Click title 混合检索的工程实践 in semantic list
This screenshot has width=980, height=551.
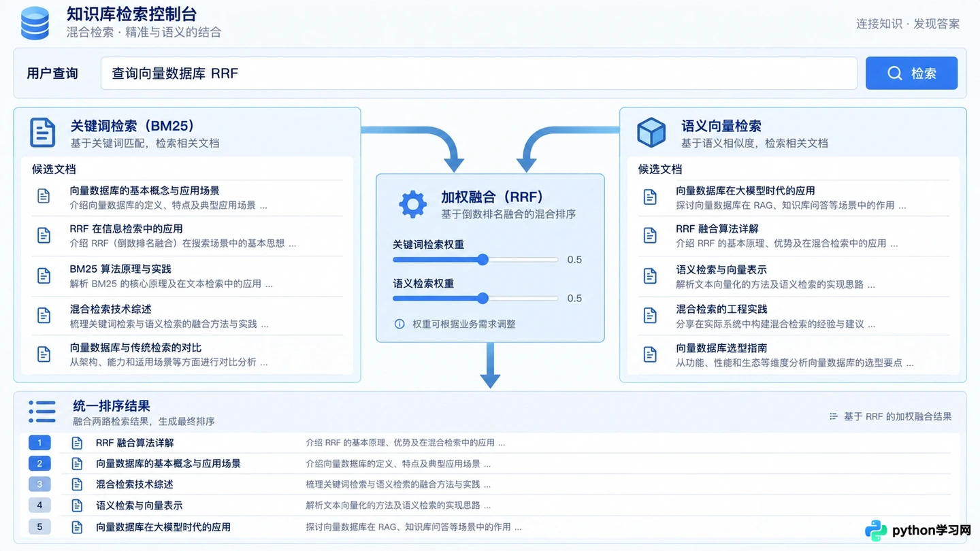point(721,310)
